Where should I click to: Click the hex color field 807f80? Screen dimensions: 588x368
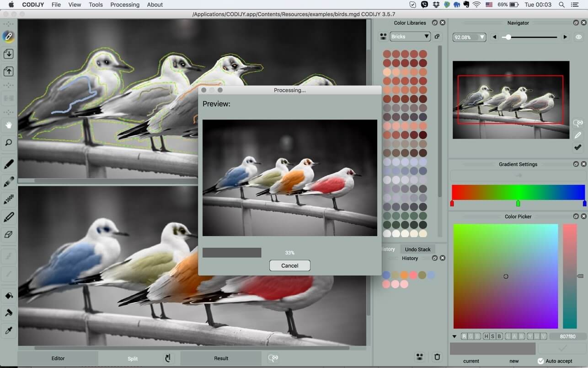click(567, 336)
